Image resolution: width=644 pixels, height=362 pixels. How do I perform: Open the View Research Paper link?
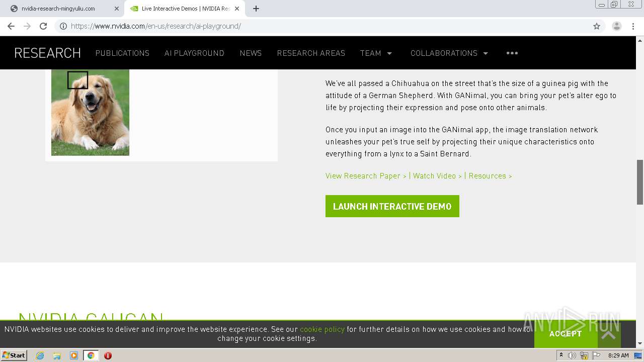366,176
